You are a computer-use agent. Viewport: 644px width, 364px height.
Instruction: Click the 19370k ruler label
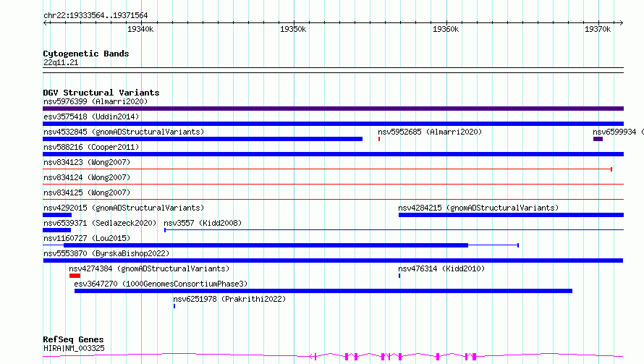598,29
